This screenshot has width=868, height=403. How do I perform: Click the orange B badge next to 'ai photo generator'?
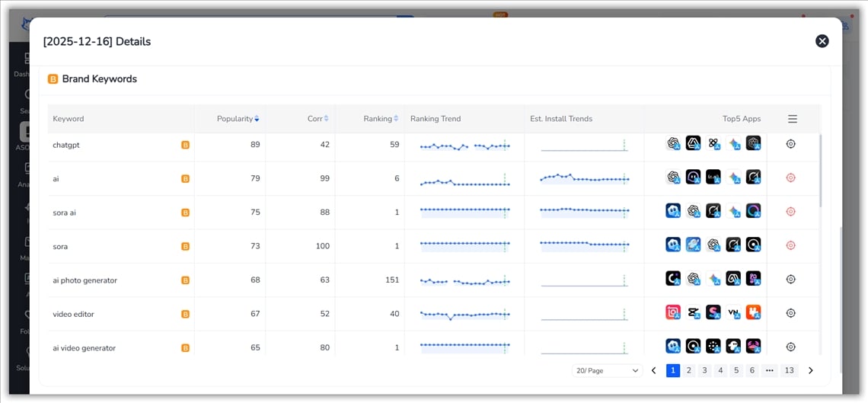(185, 280)
